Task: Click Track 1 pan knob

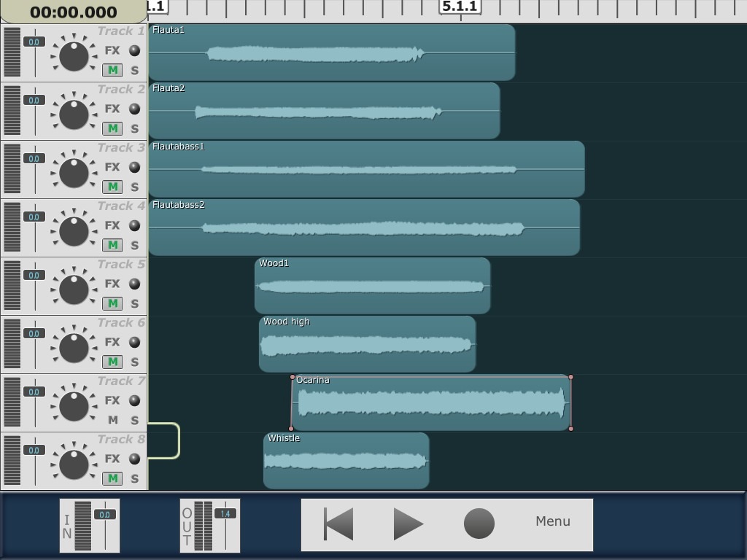Action: (74, 55)
